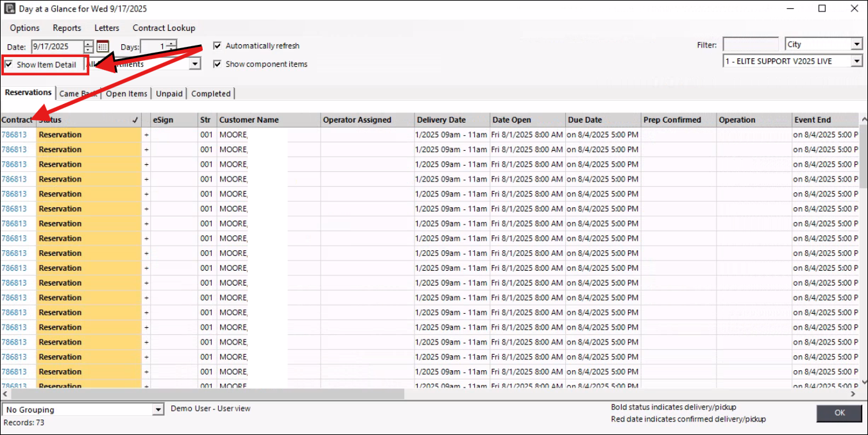
Task: Open the calendar date picker icon
Action: tap(103, 47)
